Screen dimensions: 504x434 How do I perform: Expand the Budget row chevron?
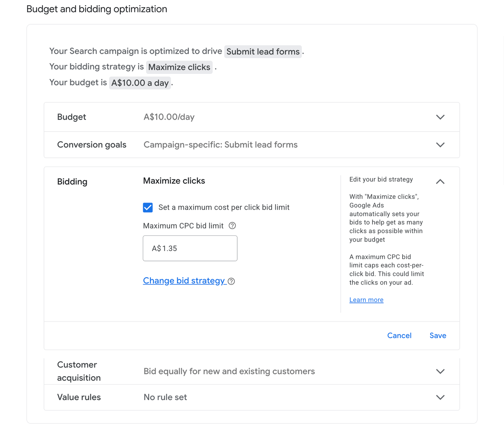point(440,117)
